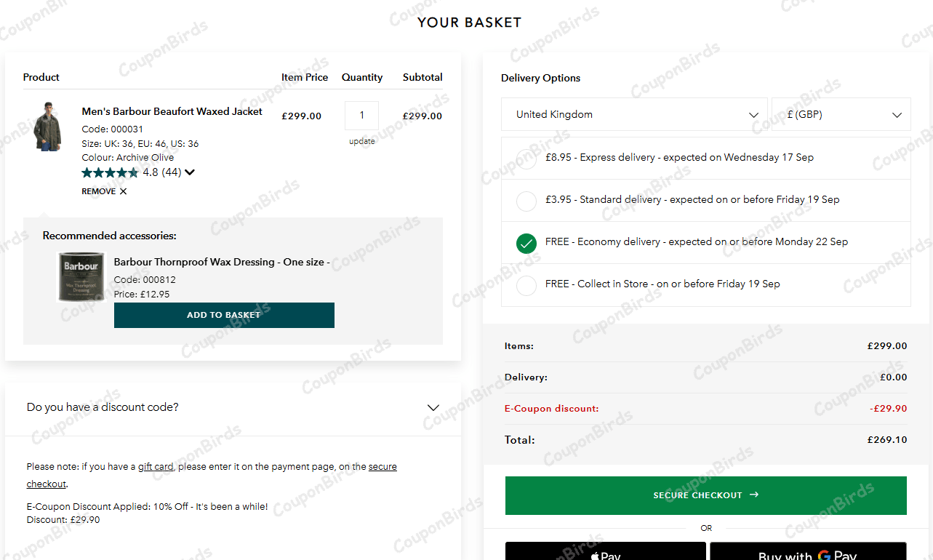Click the REMOVE X icon for the jacket

pos(123,191)
